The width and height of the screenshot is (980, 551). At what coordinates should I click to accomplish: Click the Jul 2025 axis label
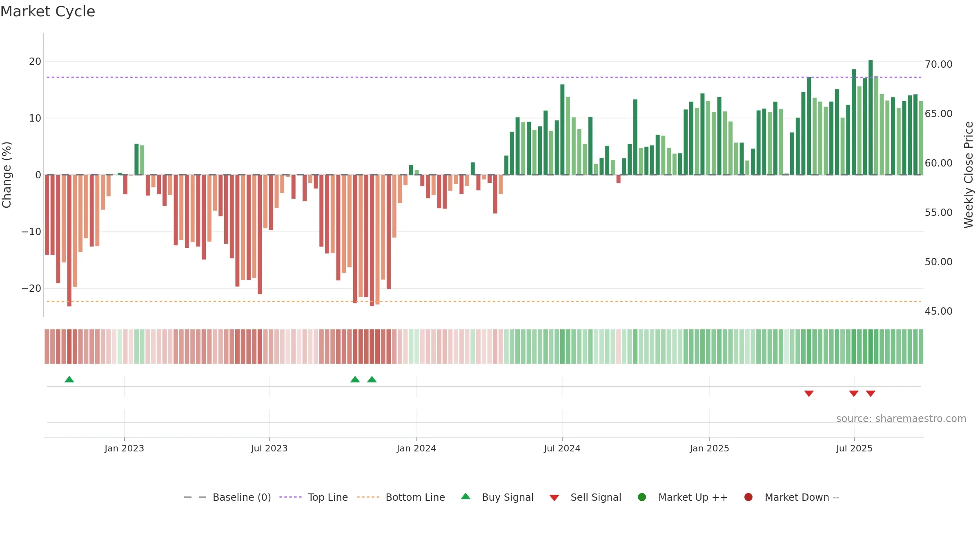click(854, 448)
